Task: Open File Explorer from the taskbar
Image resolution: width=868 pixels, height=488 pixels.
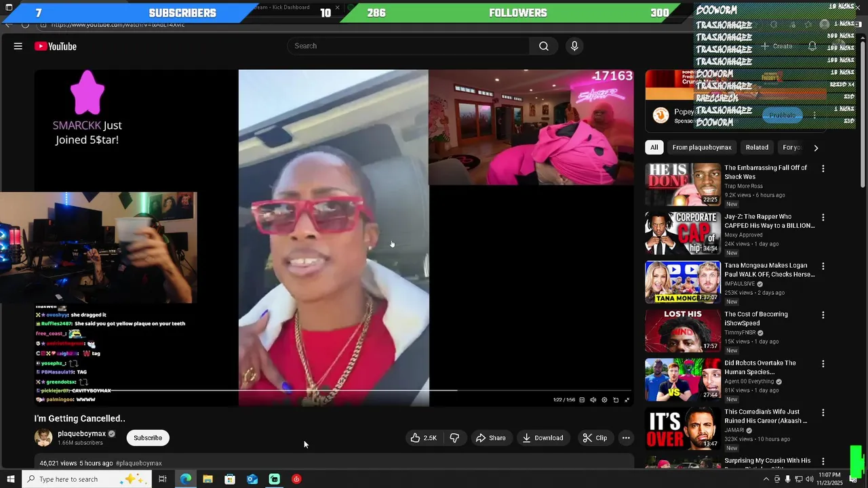Action: (x=208, y=479)
